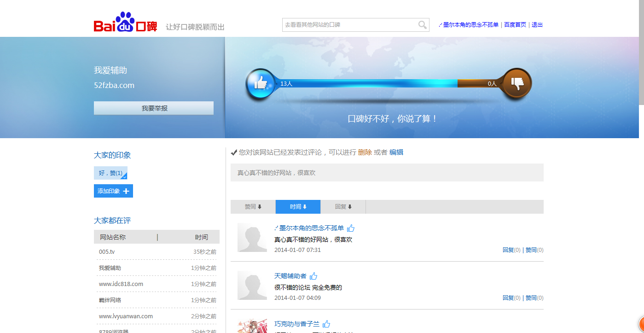644x333 pixels.
Task: Open username 墨尔本角的思念不孤单 in comment list
Action: [x=309, y=228]
